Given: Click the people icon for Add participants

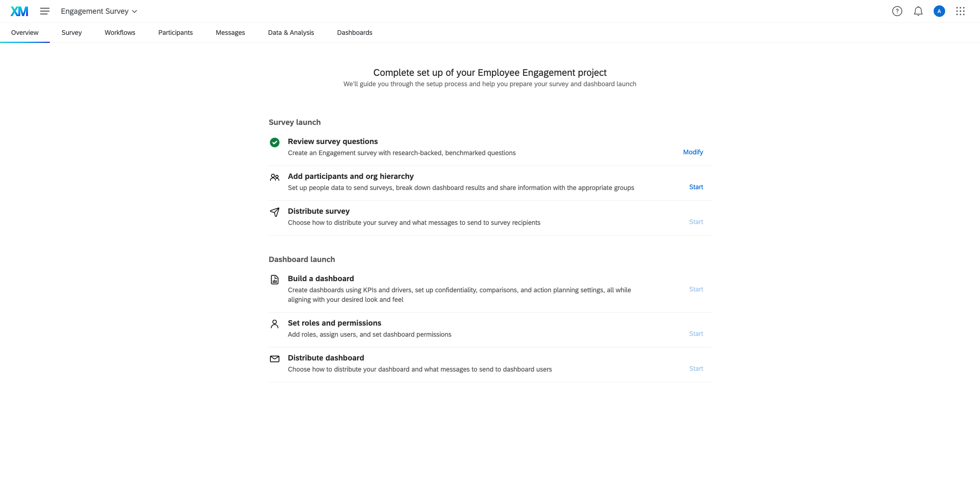Looking at the screenshot, I should click(x=275, y=177).
